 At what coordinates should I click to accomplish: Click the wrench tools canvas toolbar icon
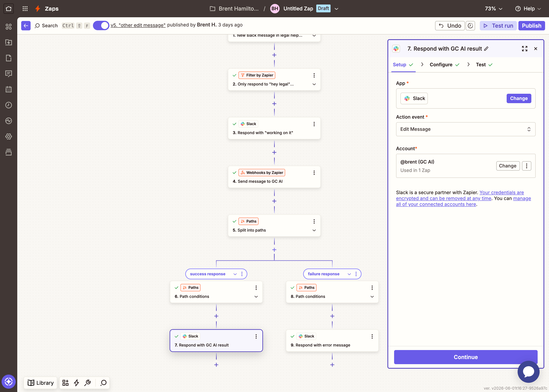(x=88, y=383)
